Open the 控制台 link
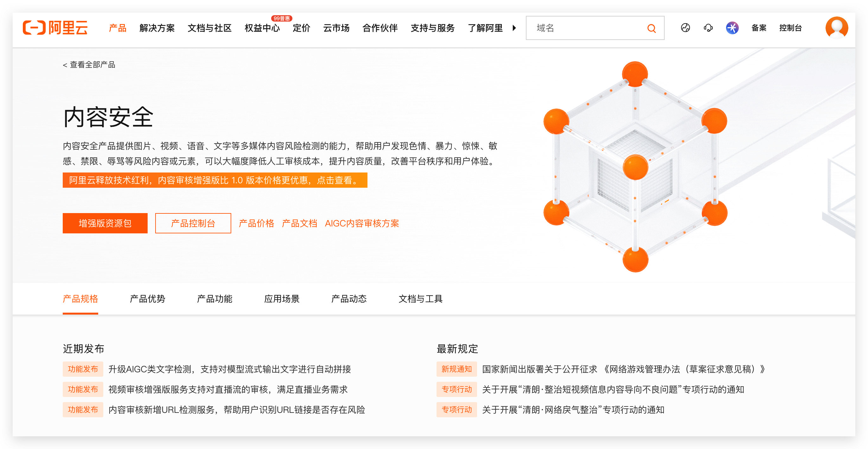 [x=790, y=28]
